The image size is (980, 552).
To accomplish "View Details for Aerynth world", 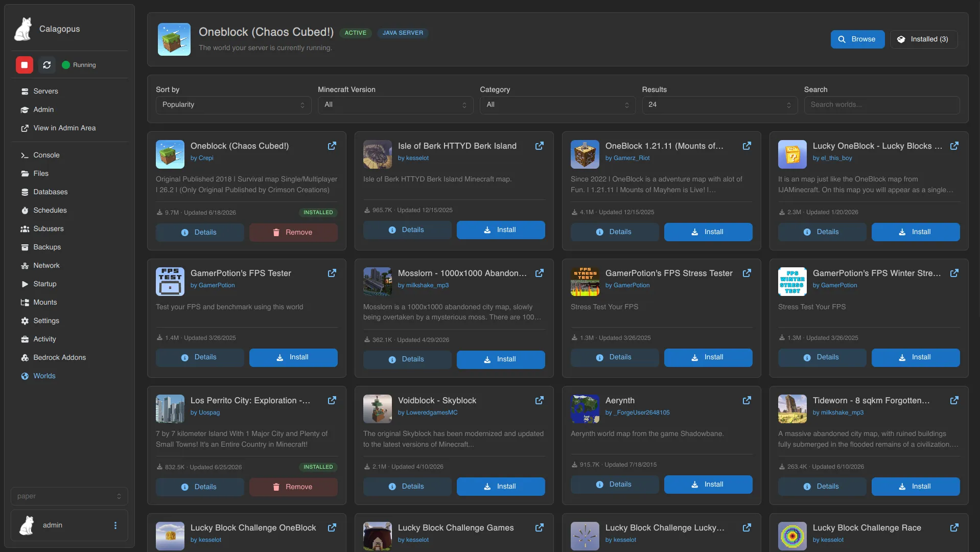I will click(615, 485).
